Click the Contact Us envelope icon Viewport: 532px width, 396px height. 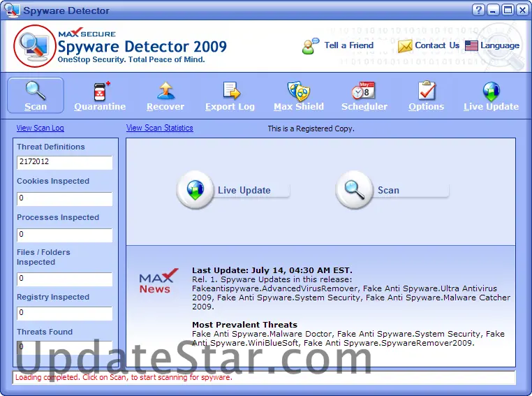point(404,46)
